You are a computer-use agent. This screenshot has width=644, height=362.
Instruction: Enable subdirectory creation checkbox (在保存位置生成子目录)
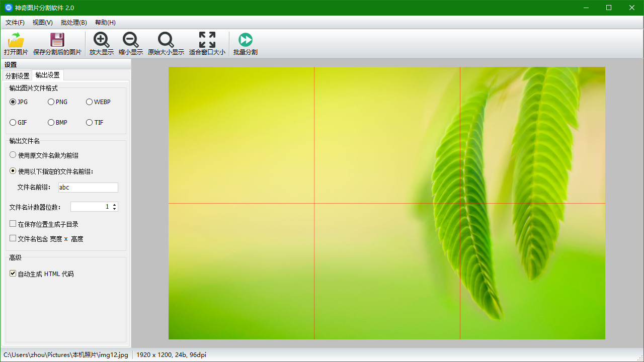tap(13, 224)
